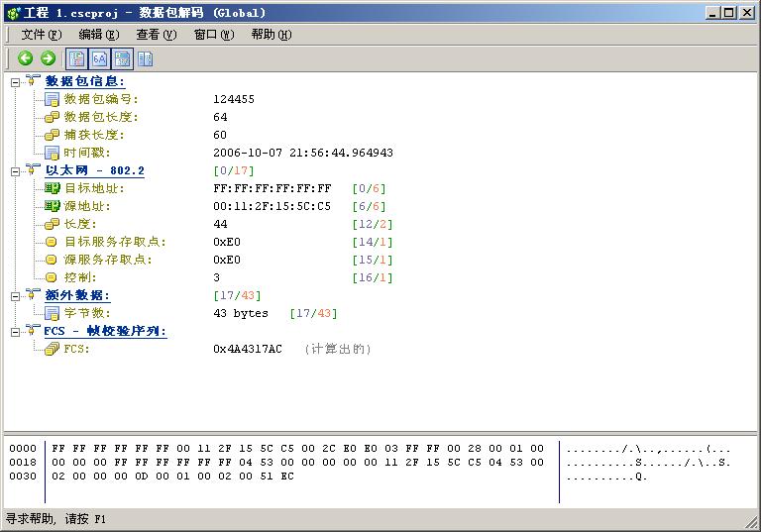
Task: Toggle the third view toolbar icon
Action: point(122,58)
